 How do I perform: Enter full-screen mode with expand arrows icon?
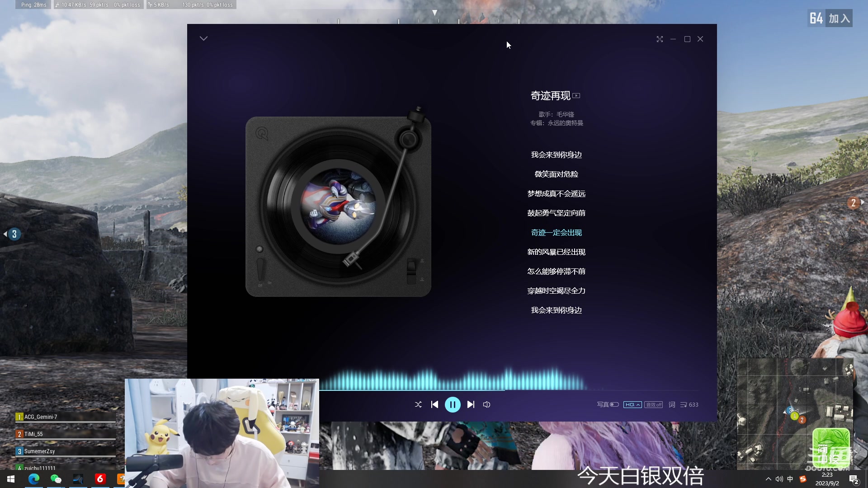click(x=660, y=39)
